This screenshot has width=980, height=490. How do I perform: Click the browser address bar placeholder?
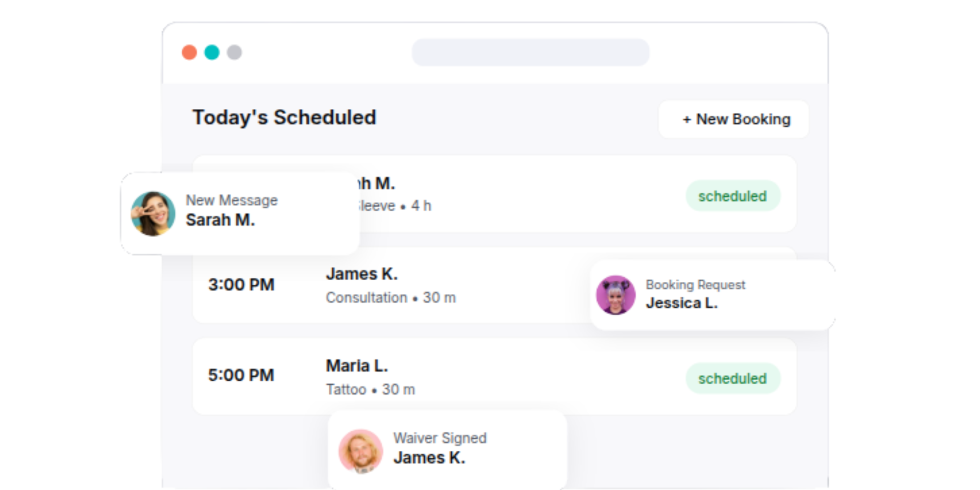tap(531, 52)
